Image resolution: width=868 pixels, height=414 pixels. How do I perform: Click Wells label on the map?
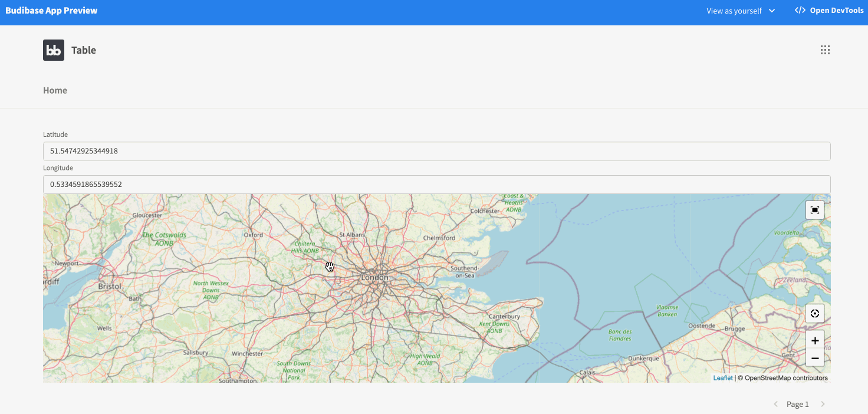click(104, 328)
